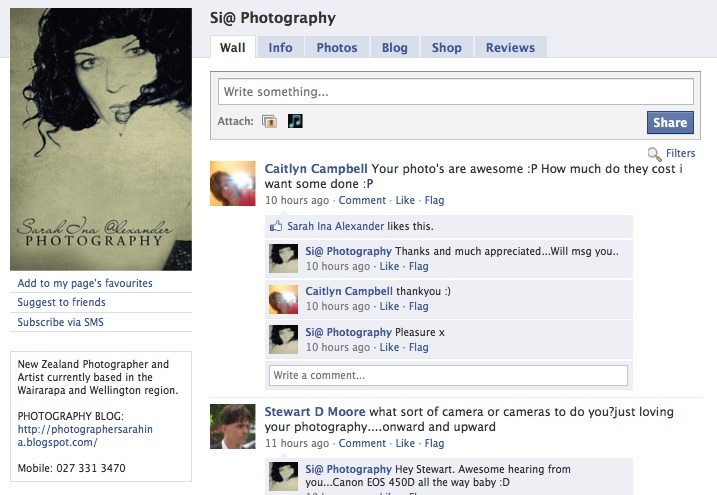Focus the 'Write a comment...' box
This screenshot has width=717, height=495.
tap(448, 375)
